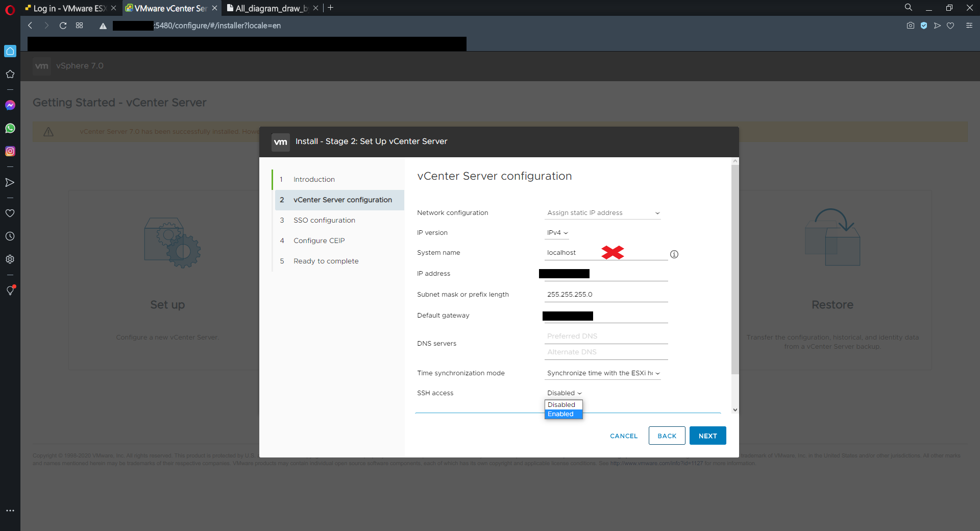This screenshot has width=980, height=531.
Task: Go back with the browser back arrow
Action: [x=30, y=26]
